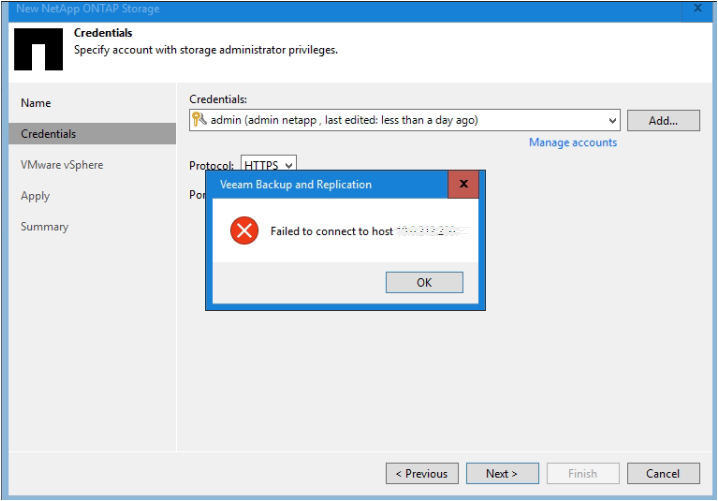Click the 'Protocol:' field label
The width and height of the screenshot is (718, 501).
tap(212, 165)
